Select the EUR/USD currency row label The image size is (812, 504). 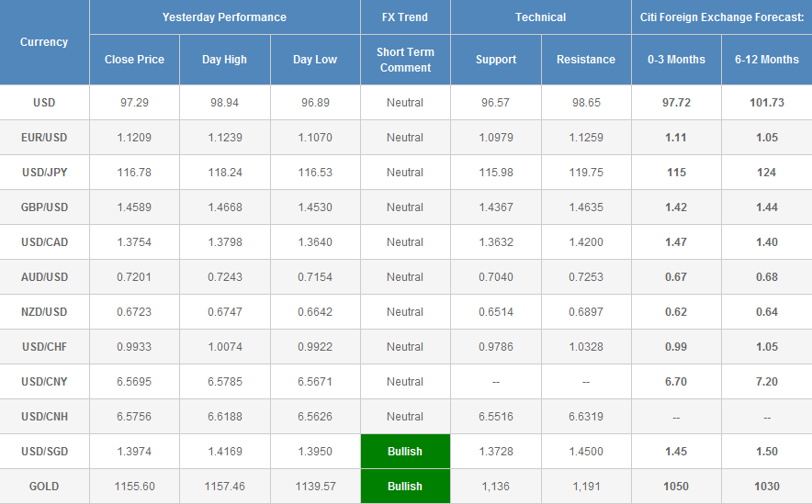pyautogui.click(x=44, y=138)
